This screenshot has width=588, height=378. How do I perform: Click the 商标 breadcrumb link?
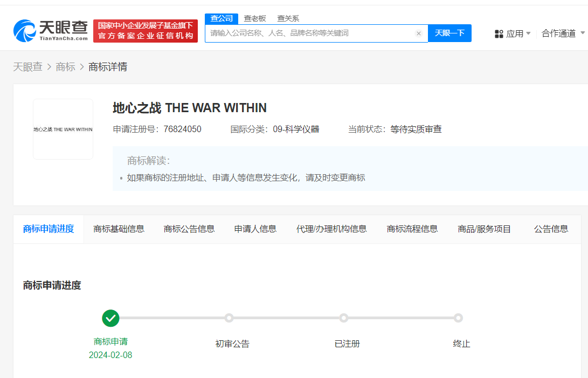coord(65,66)
